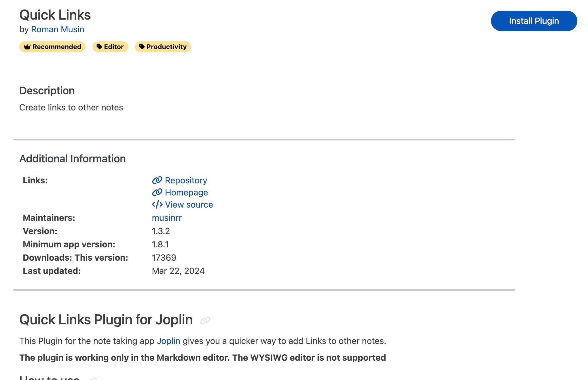Click the Additional Information heading
This screenshot has height=380, width=588.
pyautogui.click(x=73, y=159)
